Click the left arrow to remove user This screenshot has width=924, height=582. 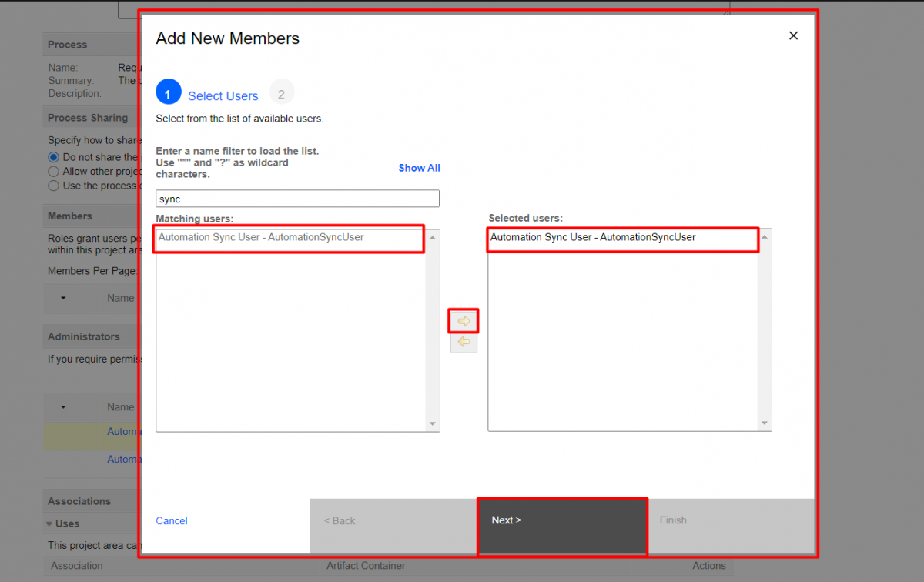(464, 342)
